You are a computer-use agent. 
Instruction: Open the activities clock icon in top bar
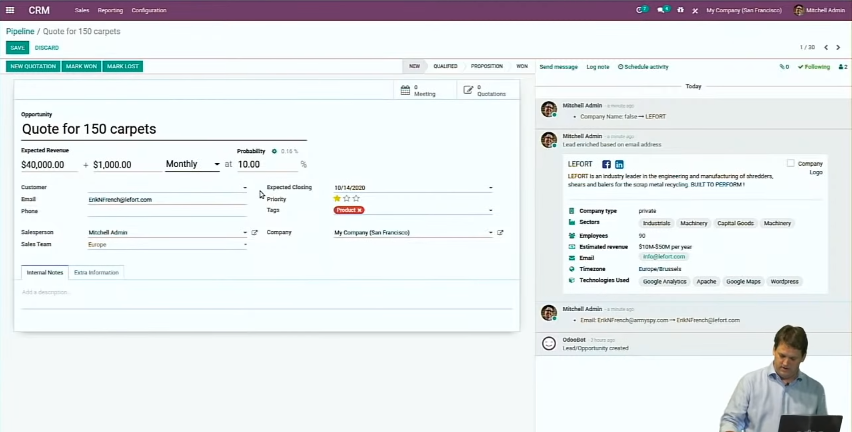click(x=642, y=10)
